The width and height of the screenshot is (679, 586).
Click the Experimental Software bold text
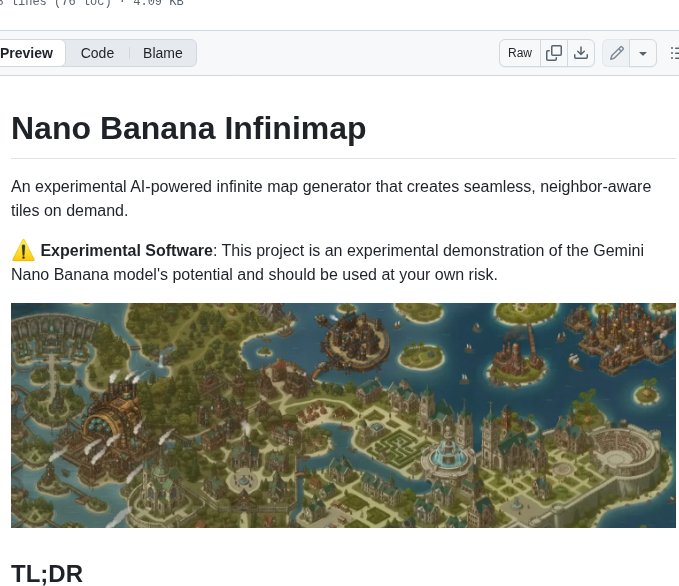(x=126, y=250)
